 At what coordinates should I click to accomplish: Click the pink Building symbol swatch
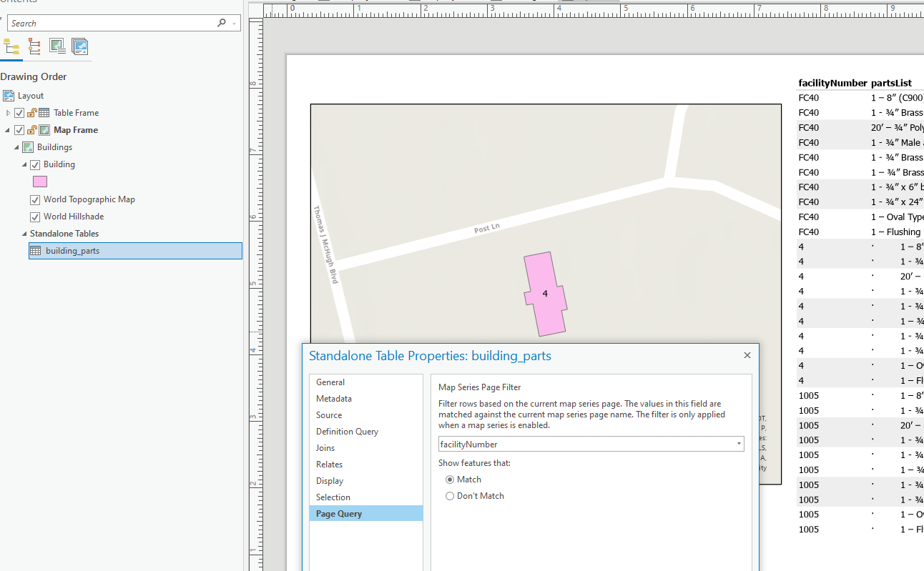[40, 182]
